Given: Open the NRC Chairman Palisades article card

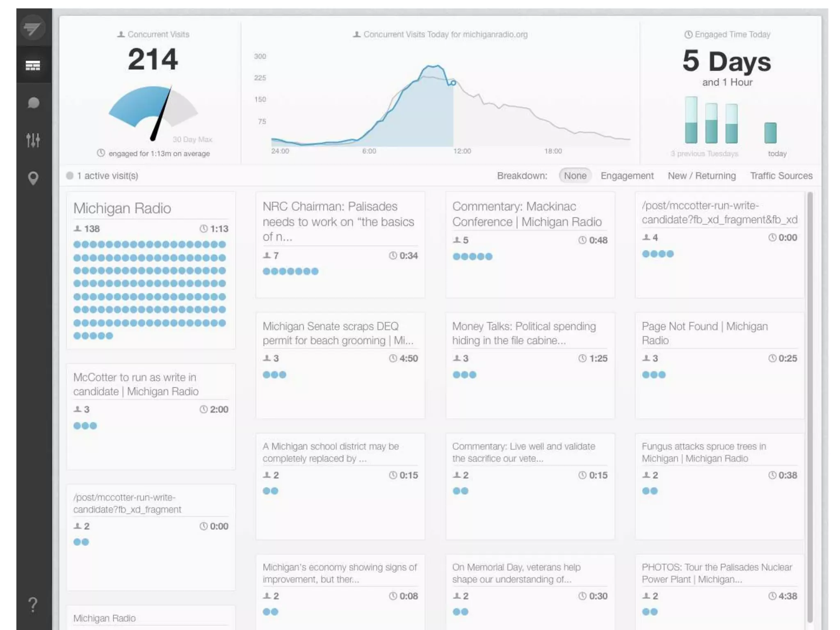Looking at the screenshot, I should (338, 221).
